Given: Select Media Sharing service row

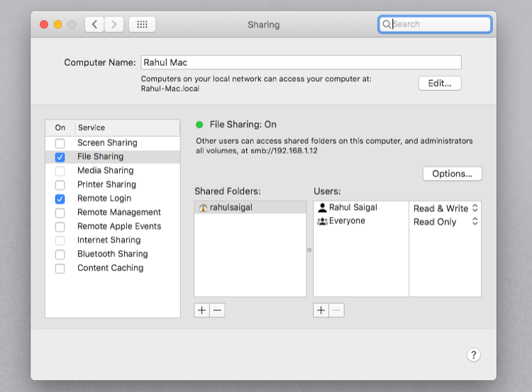Looking at the screenshot, I should 113,171.
